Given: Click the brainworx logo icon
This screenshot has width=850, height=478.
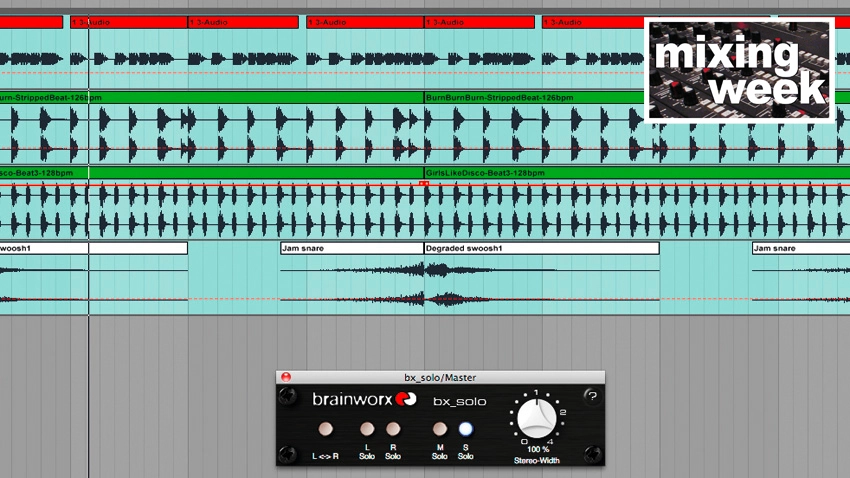Looking at the screenshot, I should [405, 399].
